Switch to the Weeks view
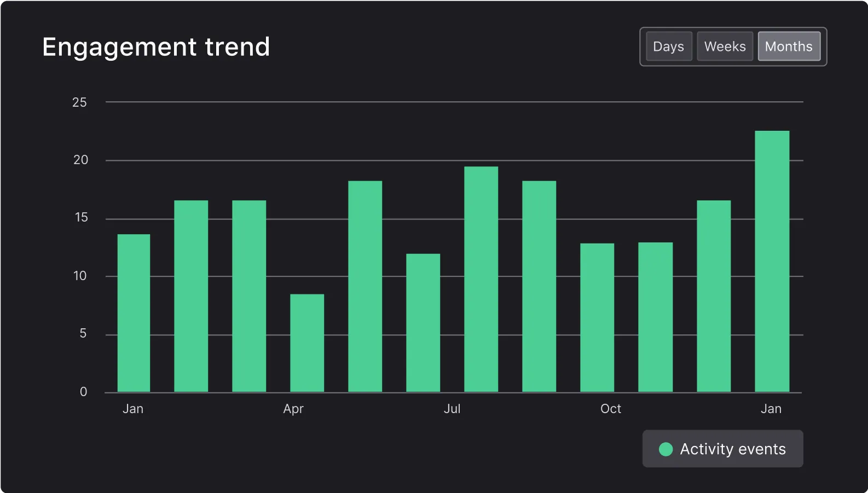 725,47
